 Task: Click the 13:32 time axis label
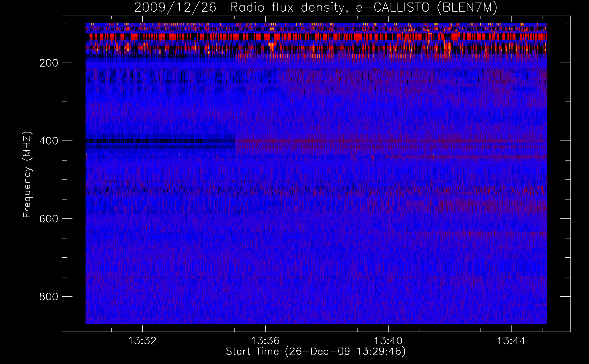(142, 341)
